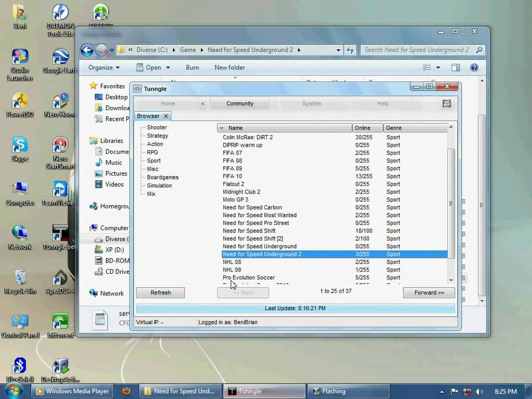Open the DAEMON Tools Lite desktop icon
This screenshot has width=532, height=399.
pyautogui.click(x=60, y=21)
